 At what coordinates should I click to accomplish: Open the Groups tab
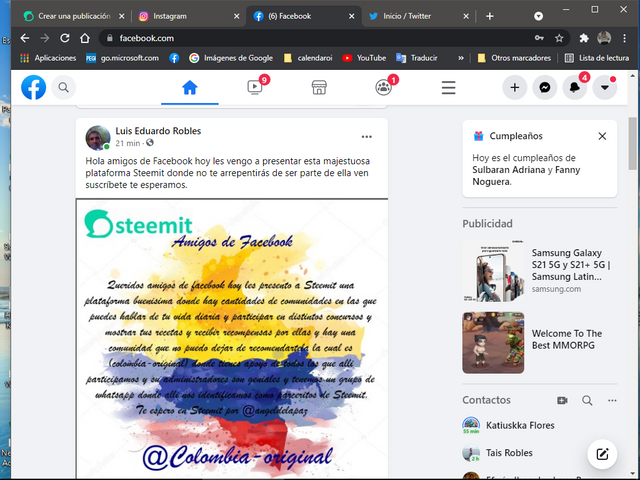(x=384, y=87)
